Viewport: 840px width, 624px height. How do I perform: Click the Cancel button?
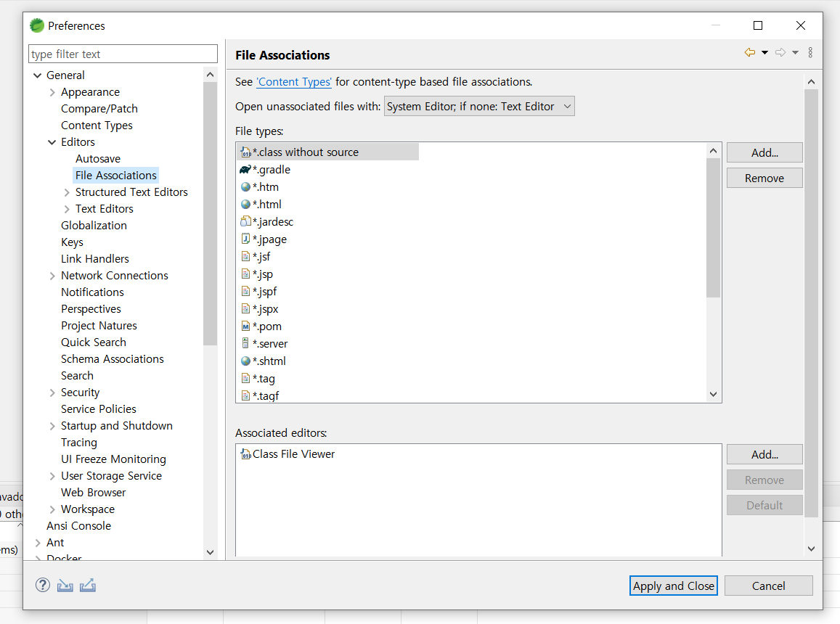768,586
